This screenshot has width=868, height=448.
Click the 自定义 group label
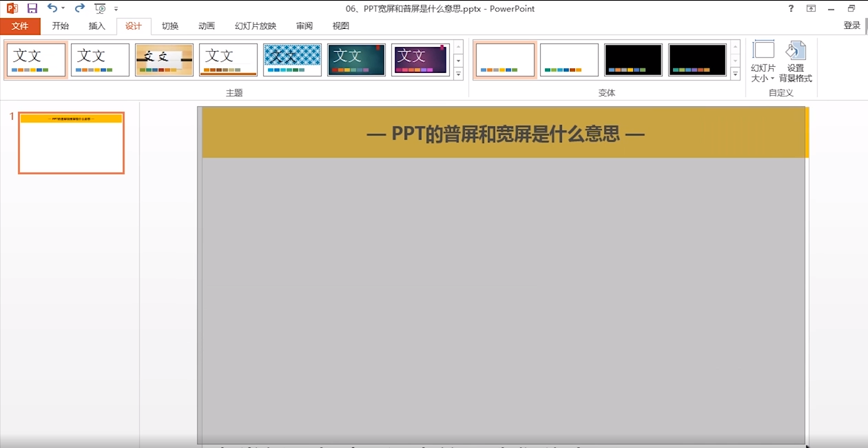tap(781, 93)
